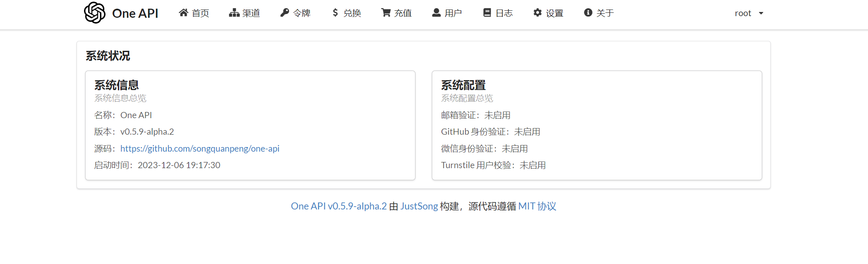
Task: Click the shopping cart icon beside 充值
Action: click(386, 13)
